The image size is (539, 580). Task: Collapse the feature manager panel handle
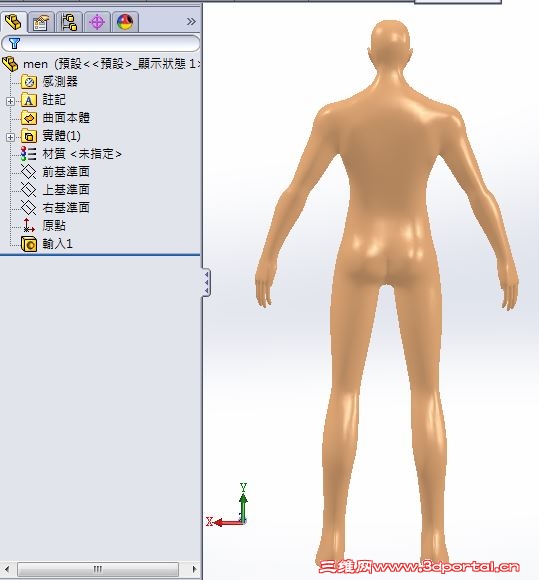coord(206,283)
